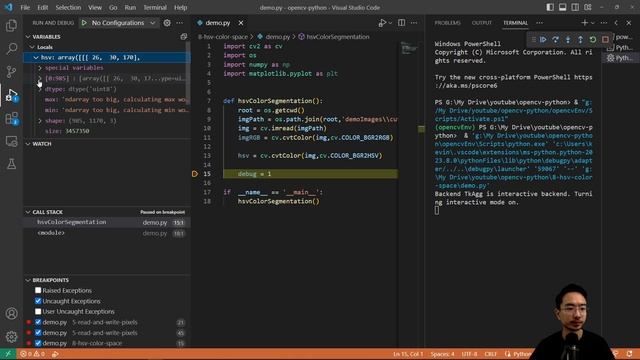Collapse the BREAKPOINTS section

(28, 280)
